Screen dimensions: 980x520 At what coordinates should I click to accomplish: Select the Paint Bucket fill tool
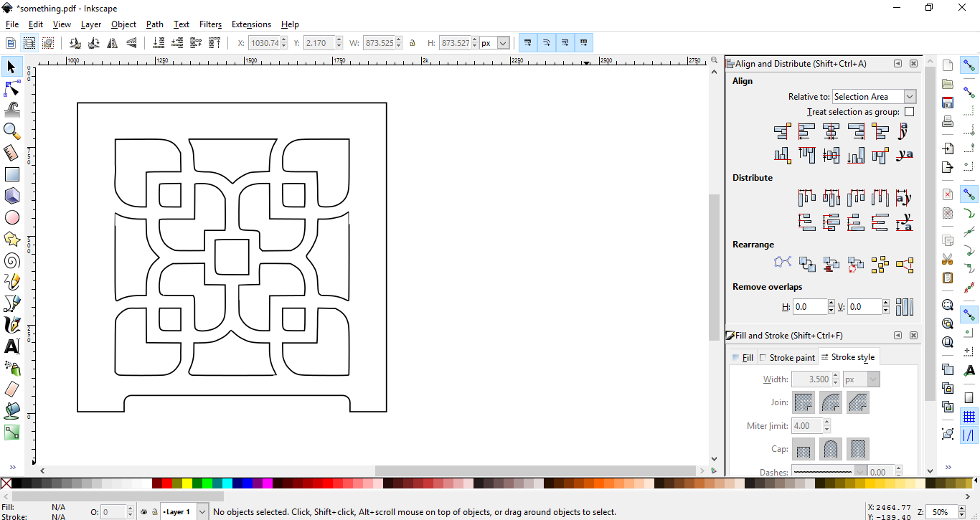11,411
